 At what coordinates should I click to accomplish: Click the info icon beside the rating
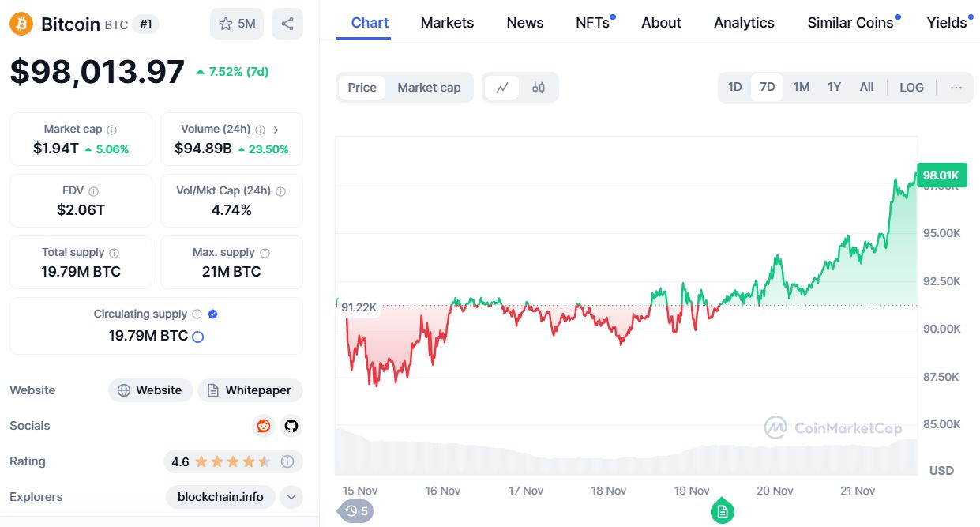[287, 461]
